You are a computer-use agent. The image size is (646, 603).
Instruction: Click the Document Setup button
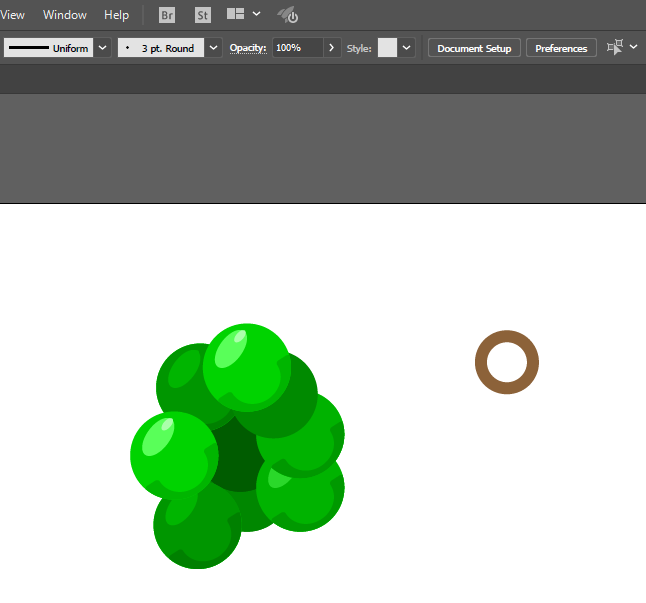click(x=474, y=48)
